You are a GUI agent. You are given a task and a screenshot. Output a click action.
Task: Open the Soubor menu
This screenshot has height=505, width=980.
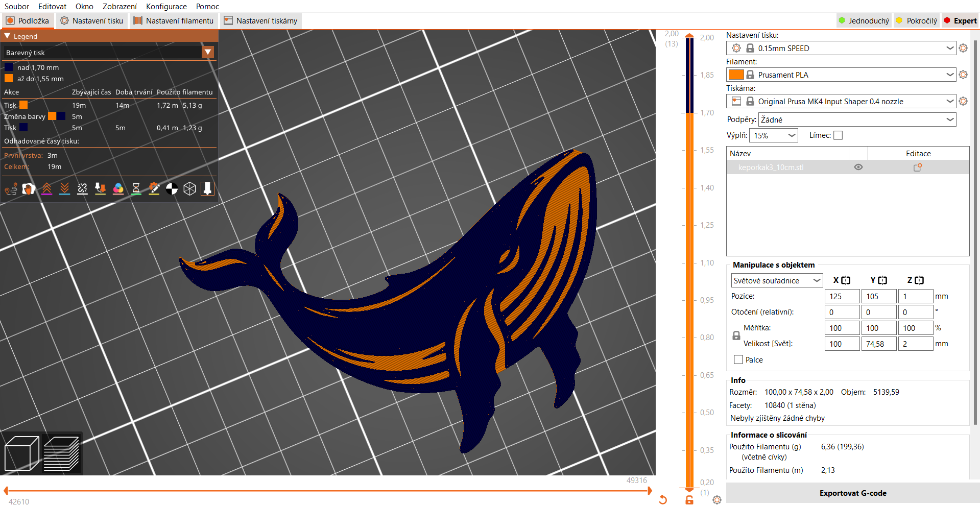pyautogui.click(x=17, y=6)
